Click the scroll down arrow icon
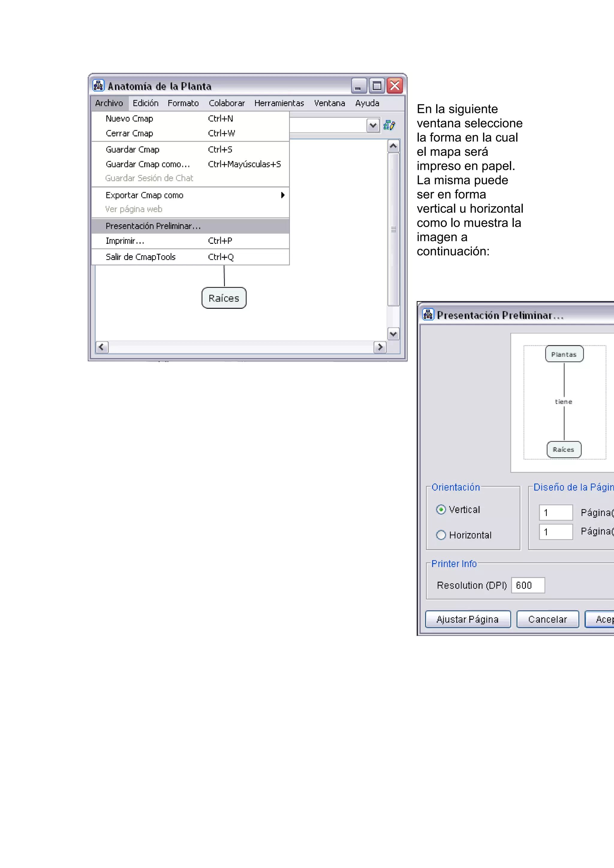Screen dimensions: 614x868 point(393,334)
